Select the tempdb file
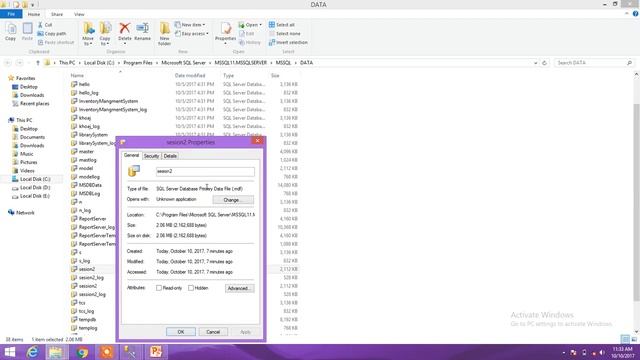 coord(87,320)
